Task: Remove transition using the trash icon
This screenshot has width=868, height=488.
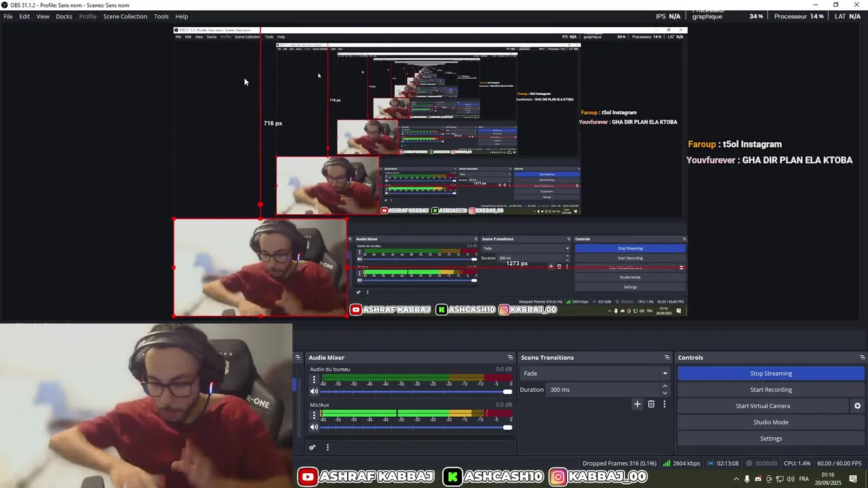Action: [651, 404]
